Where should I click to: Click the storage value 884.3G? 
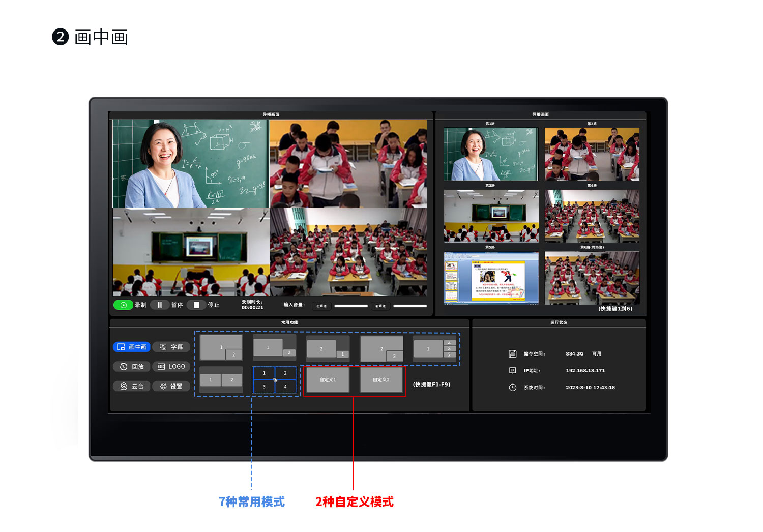pyautogui.click(x=575, y=353)
